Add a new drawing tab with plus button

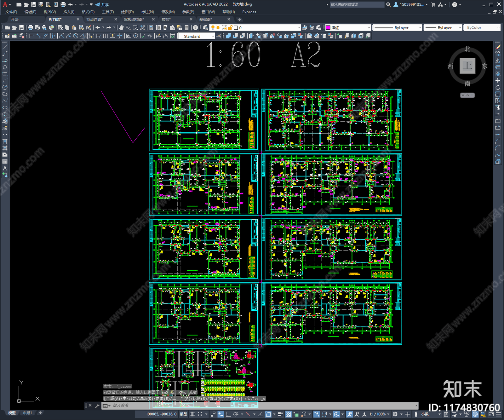tap(239, 20)
